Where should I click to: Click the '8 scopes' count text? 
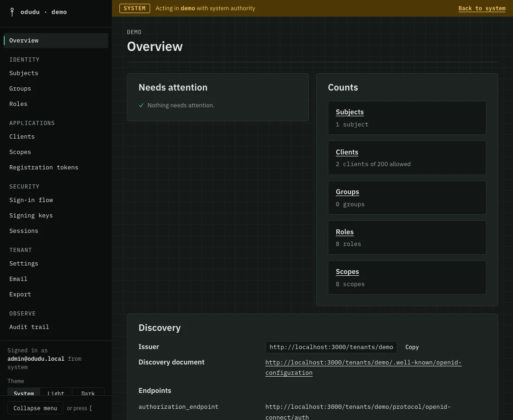[x=350, y=284]
